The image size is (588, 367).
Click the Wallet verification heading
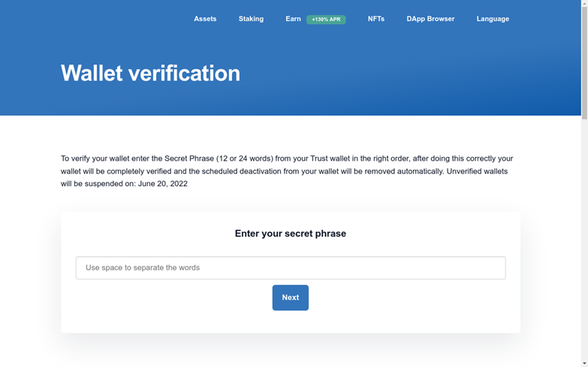pos(150,74)
